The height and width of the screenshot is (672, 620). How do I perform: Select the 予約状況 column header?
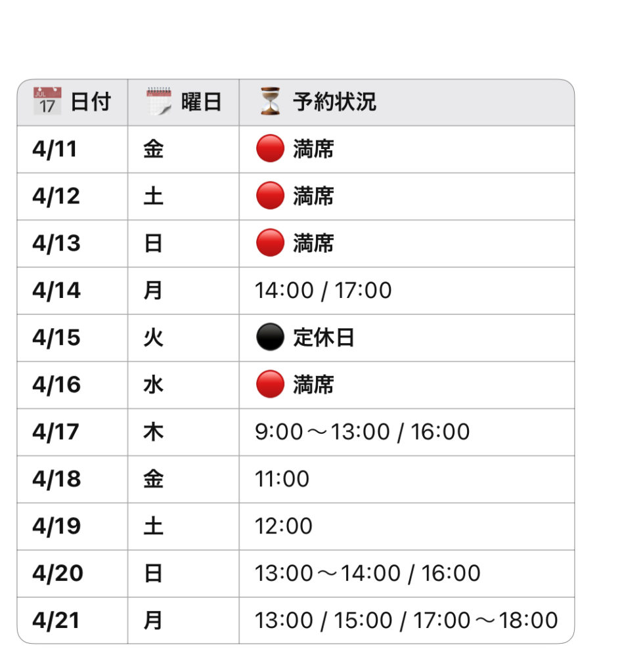(407, 102)
